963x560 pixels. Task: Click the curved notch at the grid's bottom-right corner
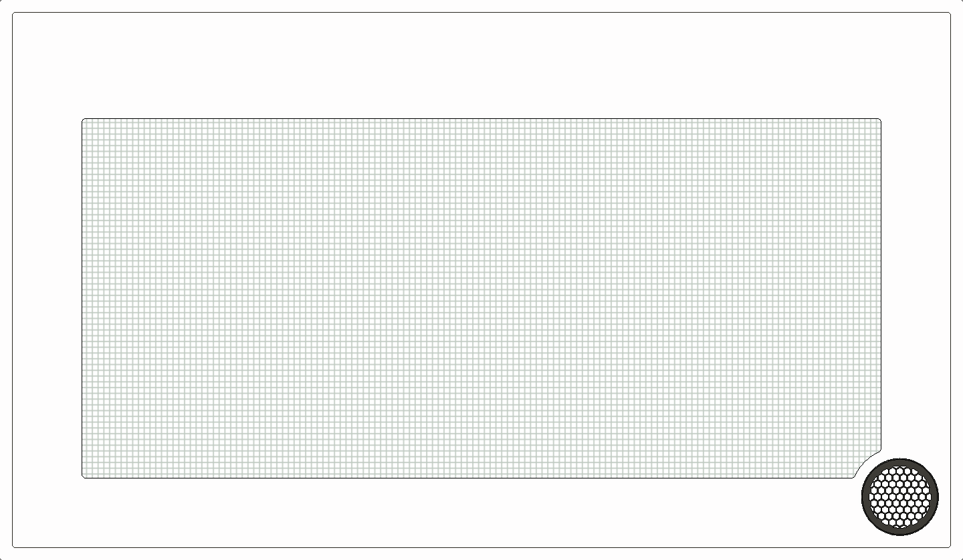coord(865,461)
